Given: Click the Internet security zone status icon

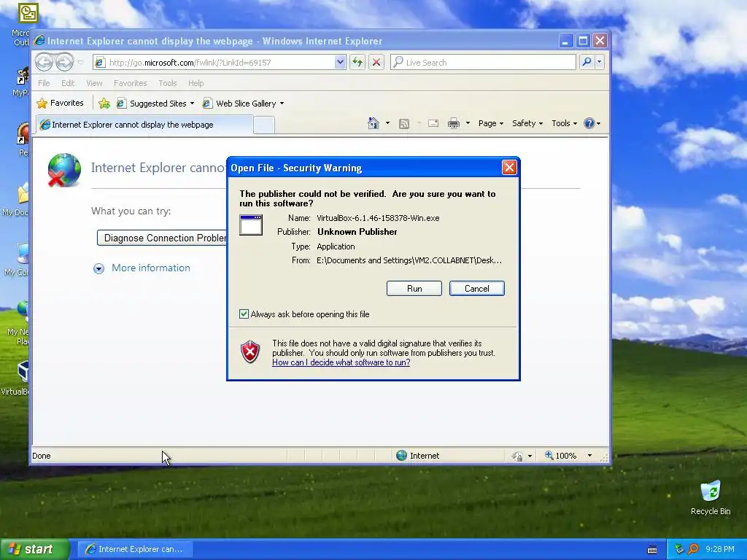Looking at the screenshot, I should [x=402, y=456].
